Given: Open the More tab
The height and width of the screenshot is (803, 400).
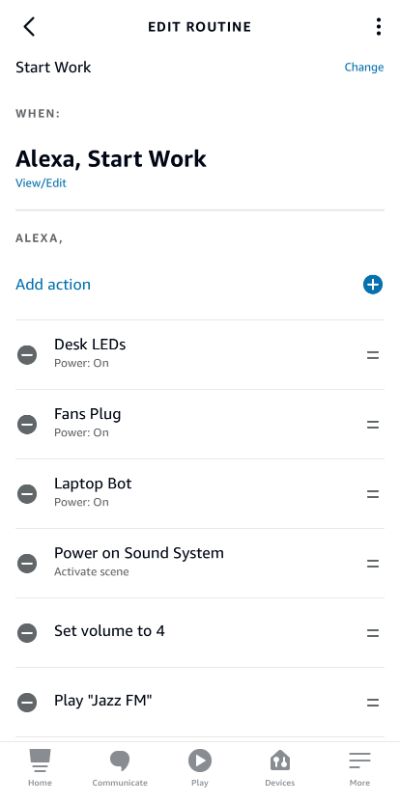Looking at the screenshot, I should click(360, 768).
